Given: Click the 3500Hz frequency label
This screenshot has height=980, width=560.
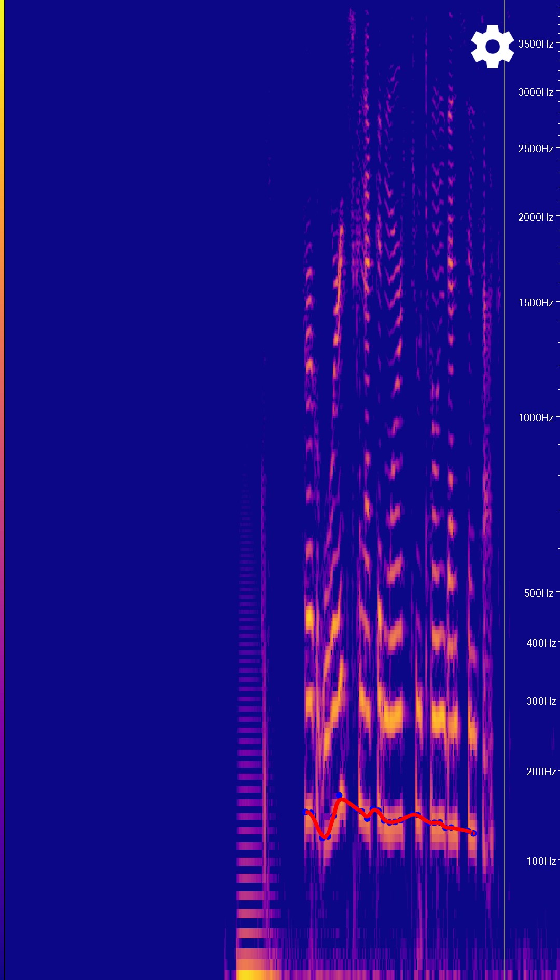Looking at the screenshot, I should click(536, 44).
